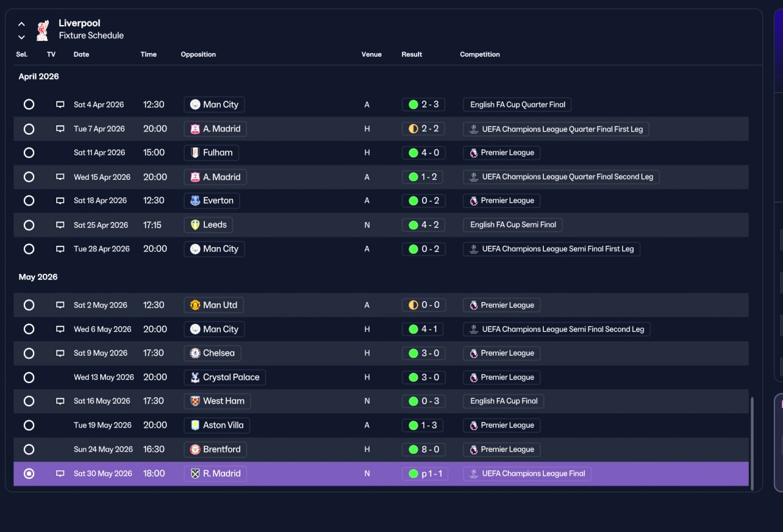The height and width of the screenshot is (532, 783).
Task: Select the 15 Apr A. Madrid fixture radio
Action: click(x=29, y=177)
